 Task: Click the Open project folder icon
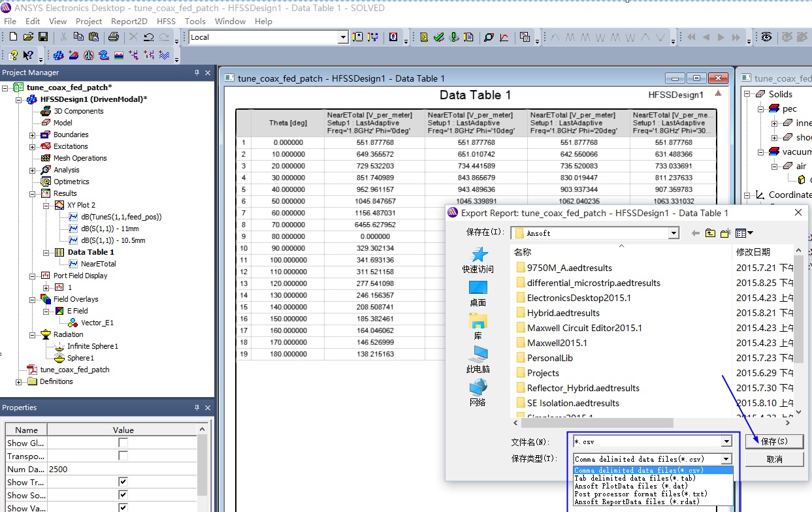(28, 37)
